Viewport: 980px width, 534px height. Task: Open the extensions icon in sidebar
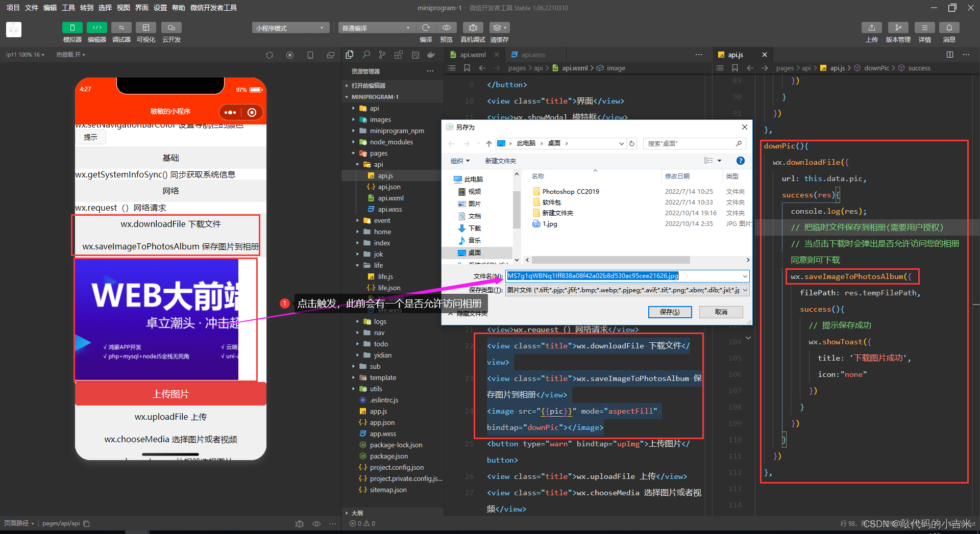point(399,55)
